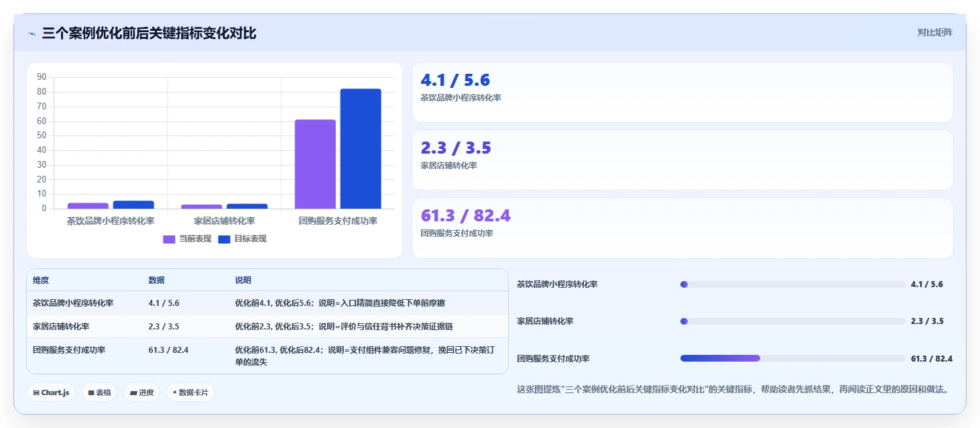Click the 4.1 / 5.6 value beside progress bar
Screen dimensions: 980x428
(927, 284)
